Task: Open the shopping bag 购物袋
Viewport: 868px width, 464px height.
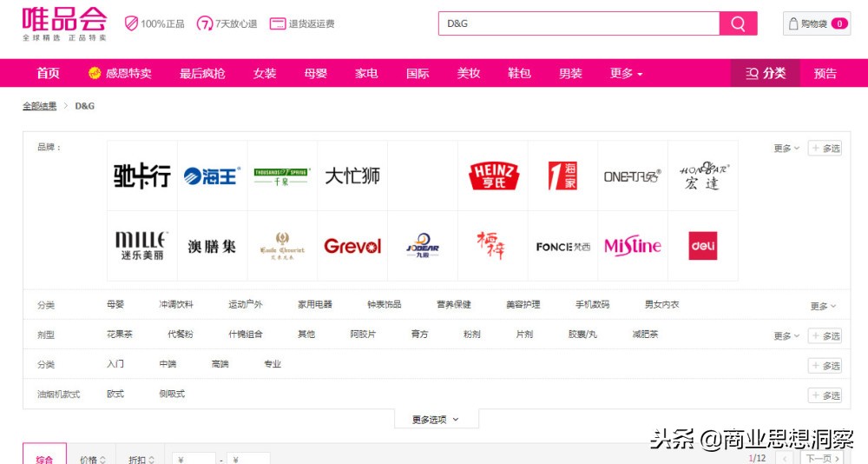Action: [x=817, y=23]
